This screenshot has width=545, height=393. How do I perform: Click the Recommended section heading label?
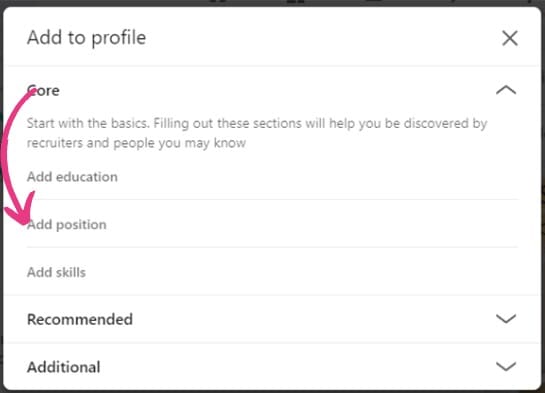coord(80,319)
